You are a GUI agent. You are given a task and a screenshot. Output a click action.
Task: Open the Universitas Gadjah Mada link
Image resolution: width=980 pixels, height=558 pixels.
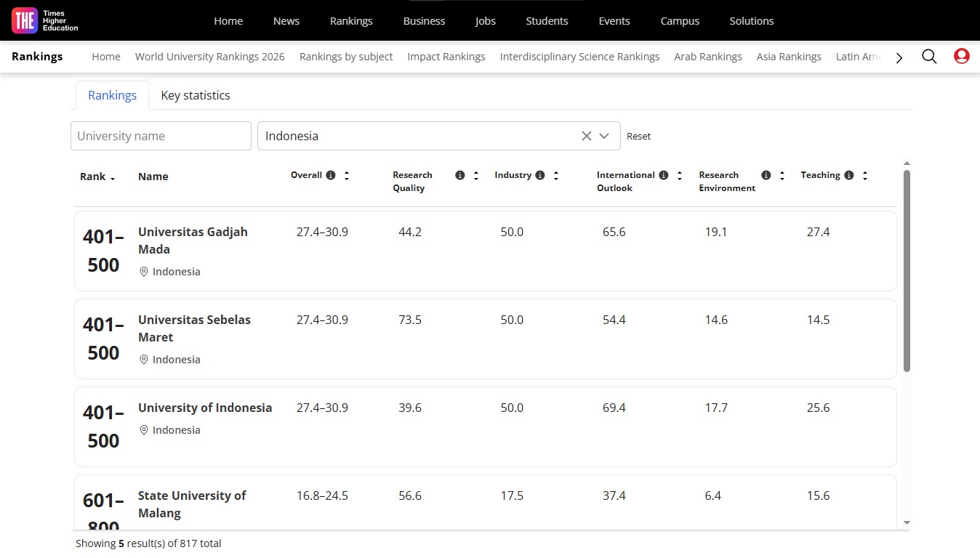[193, 240]
